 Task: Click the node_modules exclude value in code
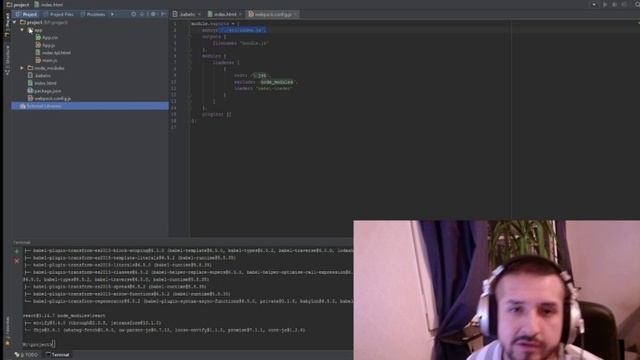pyautogui.click(x=276, y=82)
